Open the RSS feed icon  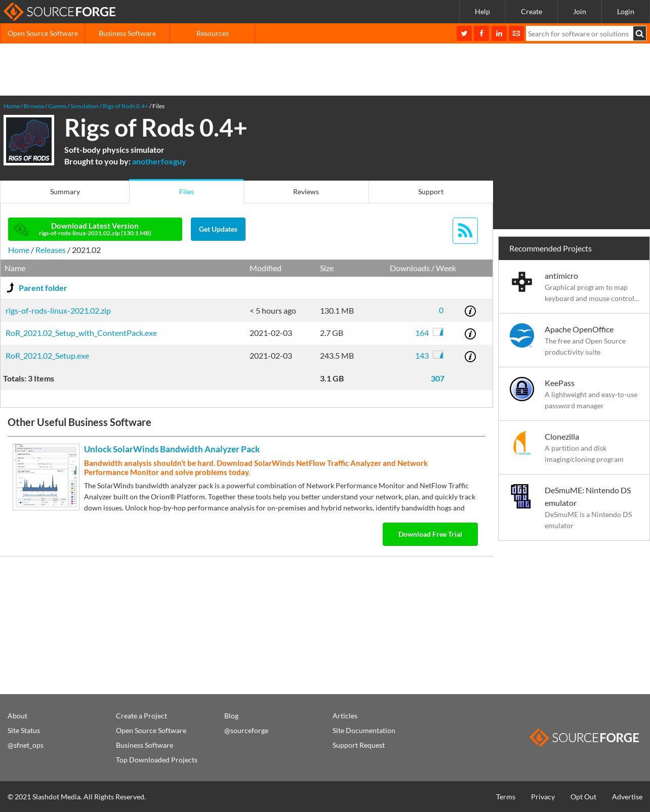coord(465,231)
